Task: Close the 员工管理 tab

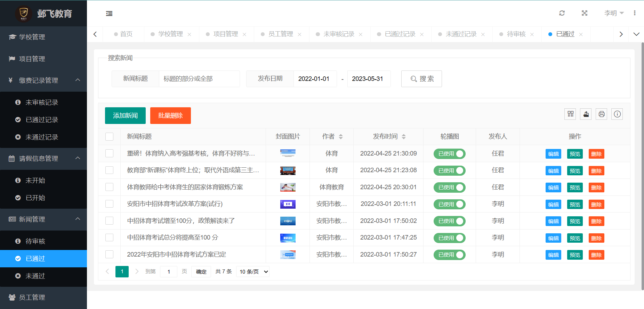Action: click(300, 34)
